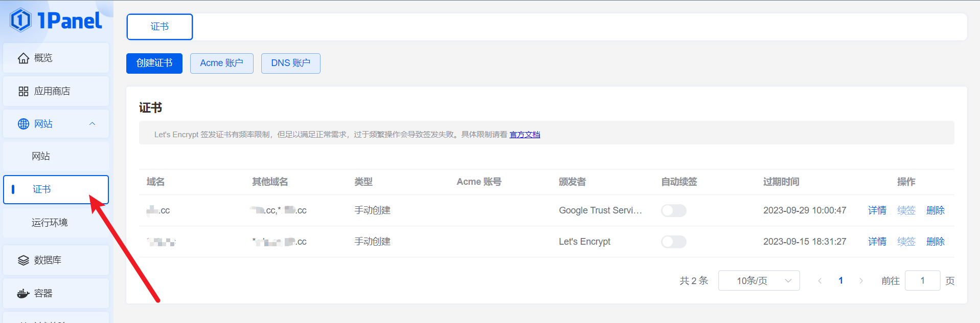This screenshot has width=980, height=323.
Task: Click 续签 for Google Trust certificate
Action: [906, 210]
